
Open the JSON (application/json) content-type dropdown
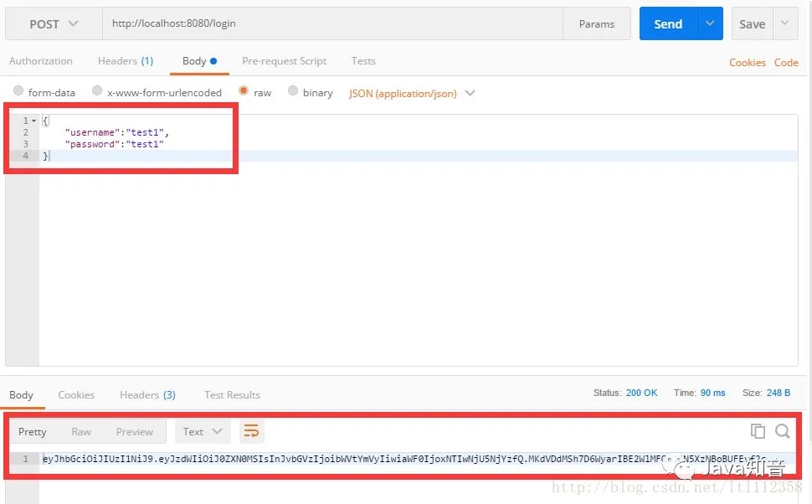point(411,92)
